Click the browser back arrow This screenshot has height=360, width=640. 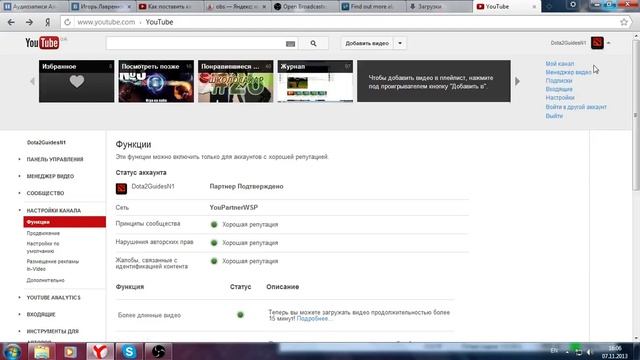[11, 22]
